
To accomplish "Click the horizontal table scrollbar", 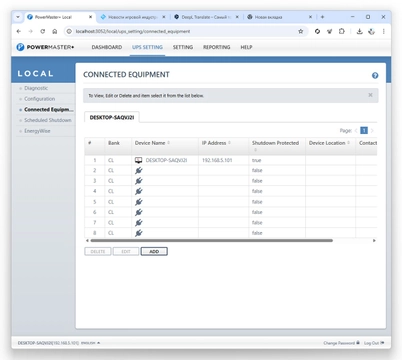I will pyautogui.click(x=212, y=240).
